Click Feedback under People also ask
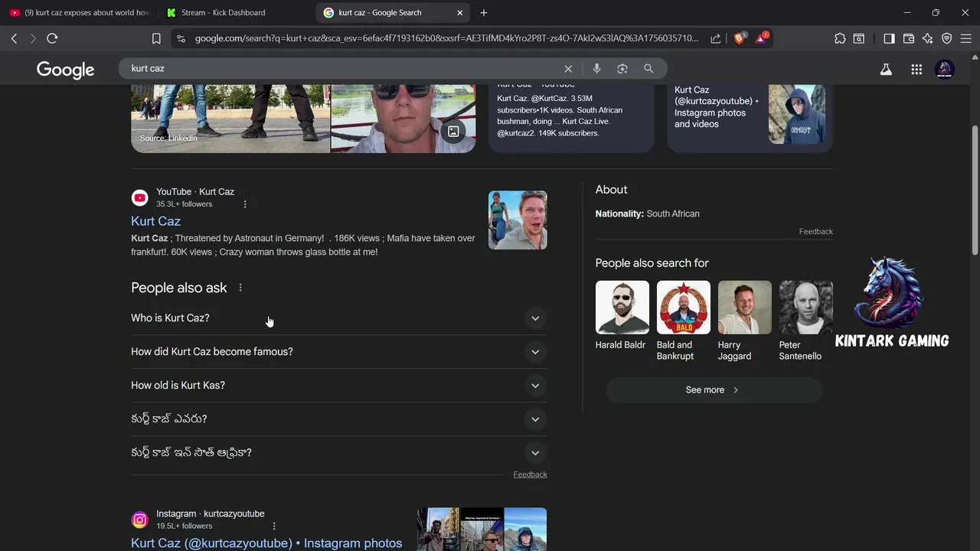Screen dimensions: 980x551 (x=530, y=474)
